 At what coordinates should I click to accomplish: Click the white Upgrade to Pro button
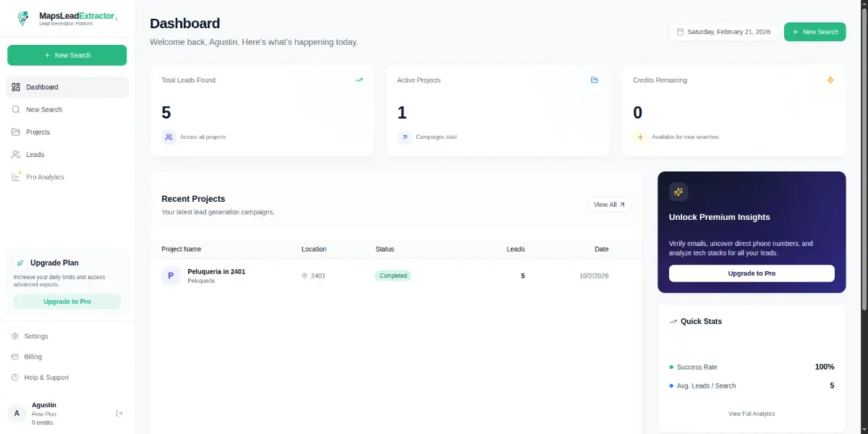752,273
